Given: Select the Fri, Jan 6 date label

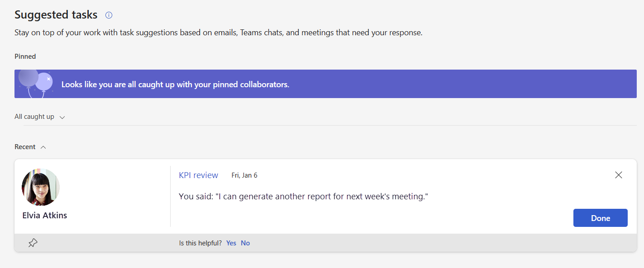Looking at the screenshot, I should pyautogui.click(x=244, y=175).
